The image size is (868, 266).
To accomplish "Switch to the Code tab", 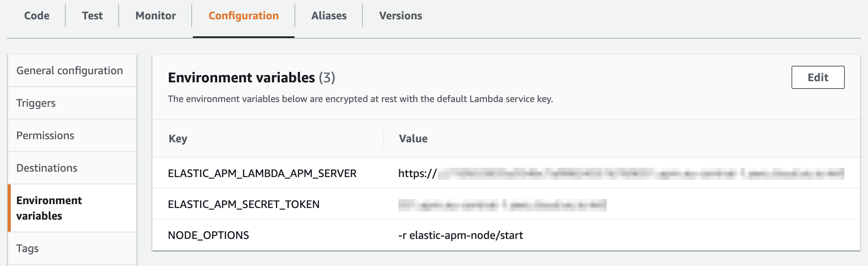I will pyautogui.click(x=36, y=15).
